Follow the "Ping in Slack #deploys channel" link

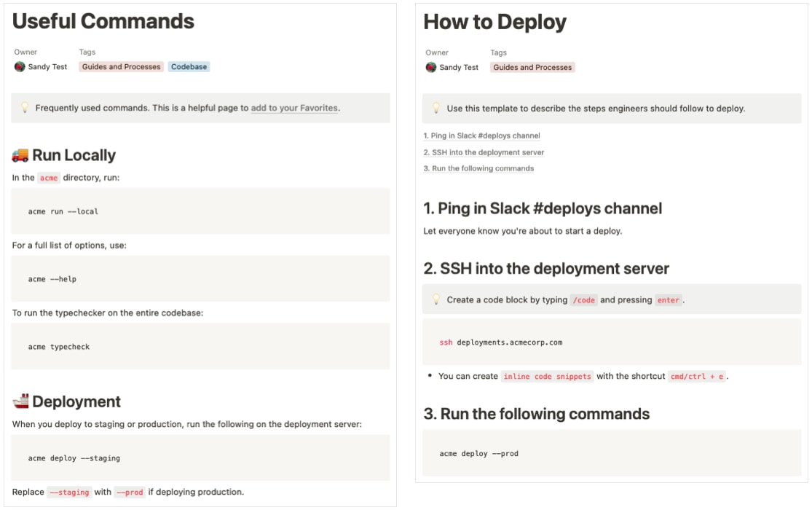click(481, 136)
